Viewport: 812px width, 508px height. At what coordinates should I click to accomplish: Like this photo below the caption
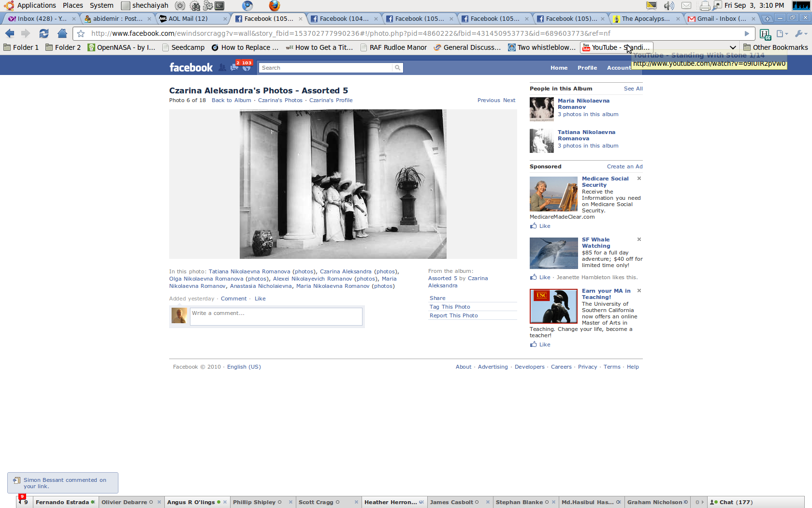(x=260, y=299)
